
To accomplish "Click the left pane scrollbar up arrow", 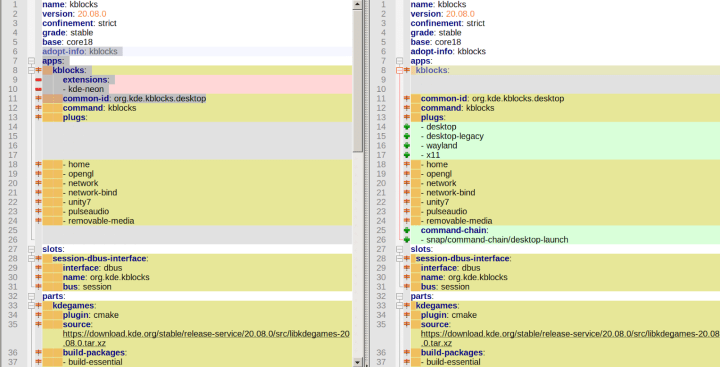I will (358, 4).
